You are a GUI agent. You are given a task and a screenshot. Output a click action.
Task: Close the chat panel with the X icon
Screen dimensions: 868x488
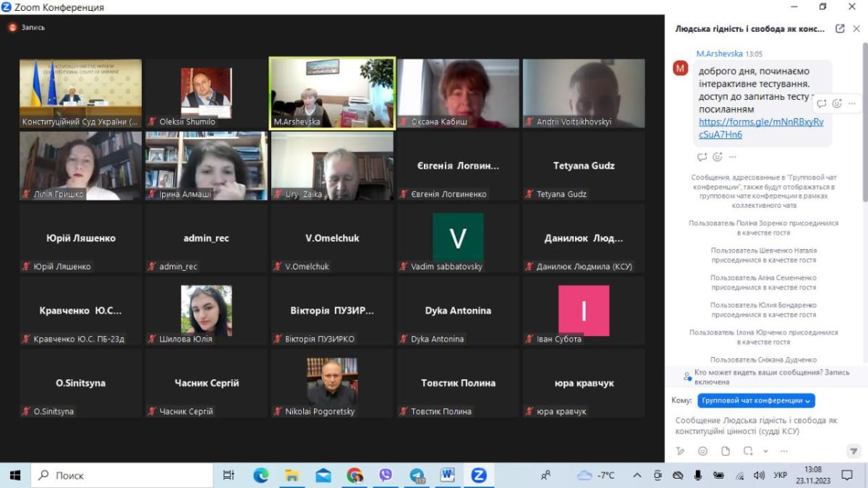tap(857, 29)
